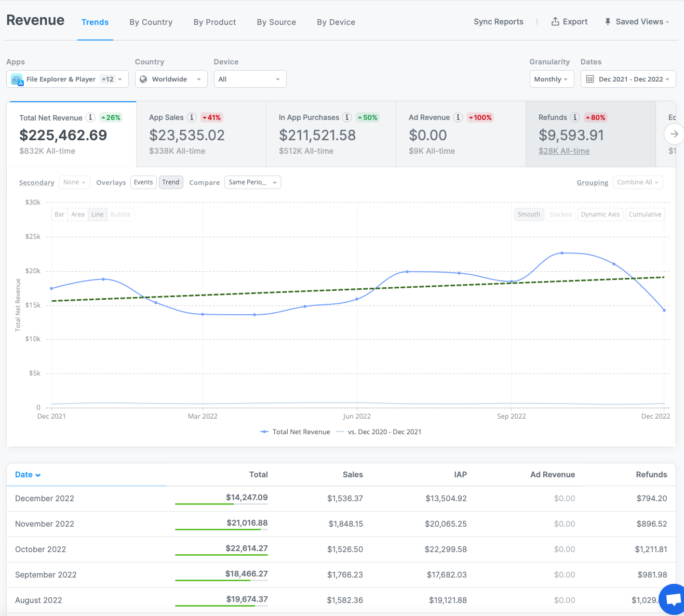Open the By Device tab
Image resolution: width=684 pixels, height=616 pixels.
[336, 22]
